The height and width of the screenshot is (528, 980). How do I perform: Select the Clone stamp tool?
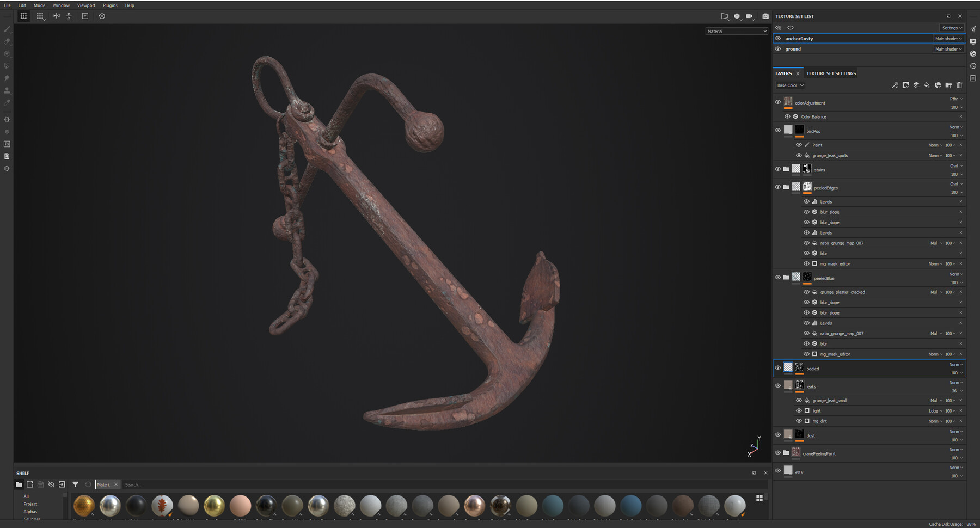[7, 90]
